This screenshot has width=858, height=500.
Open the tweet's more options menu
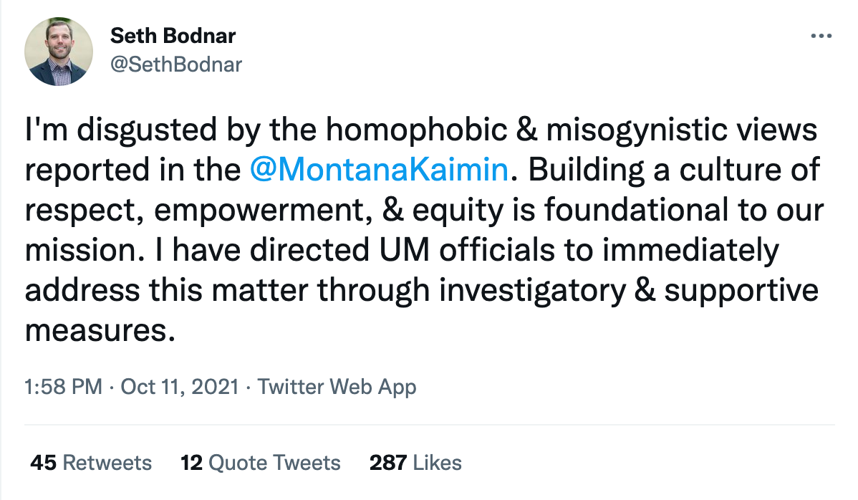[821, 36]
